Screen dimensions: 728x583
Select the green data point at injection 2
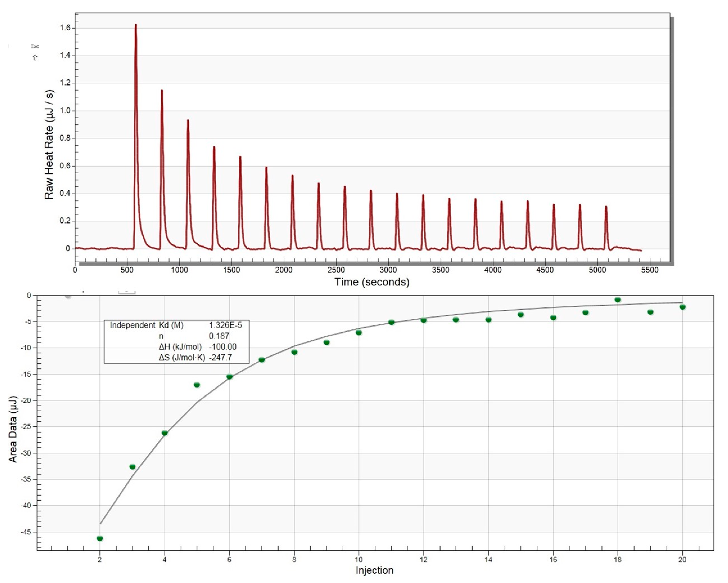coord(100,538)
